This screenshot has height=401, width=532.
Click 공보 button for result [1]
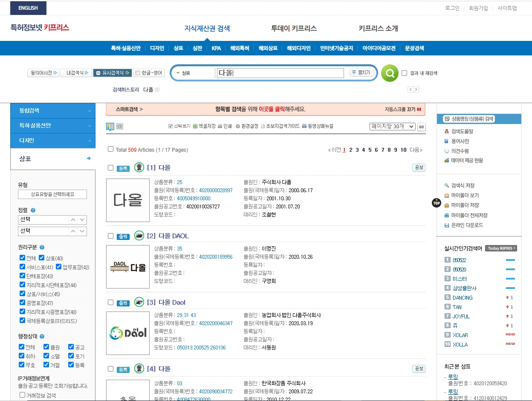(x=419, y=167)
